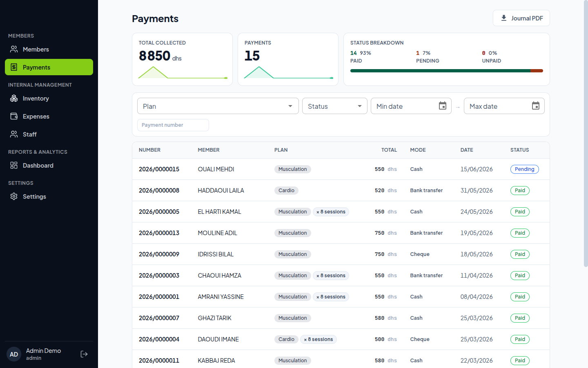Open the Min date calendar icon
588x368 pixels.
(x=443, y=106)
